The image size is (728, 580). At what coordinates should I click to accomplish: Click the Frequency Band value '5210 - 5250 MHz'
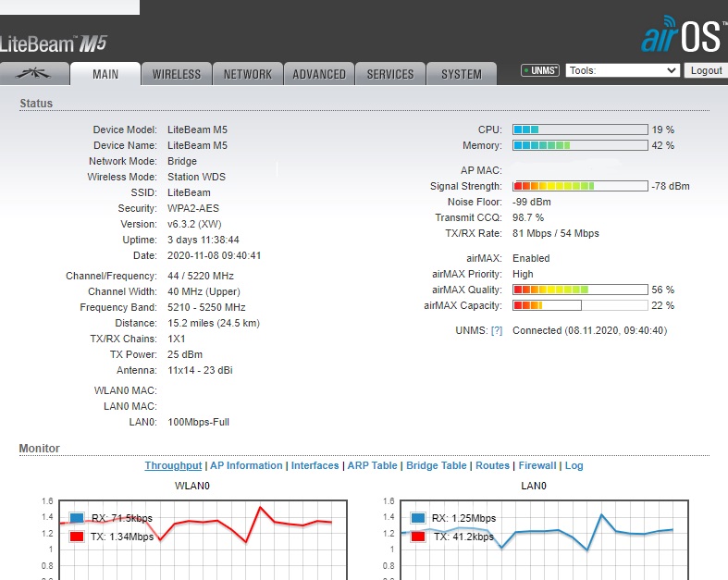(206, 307)
